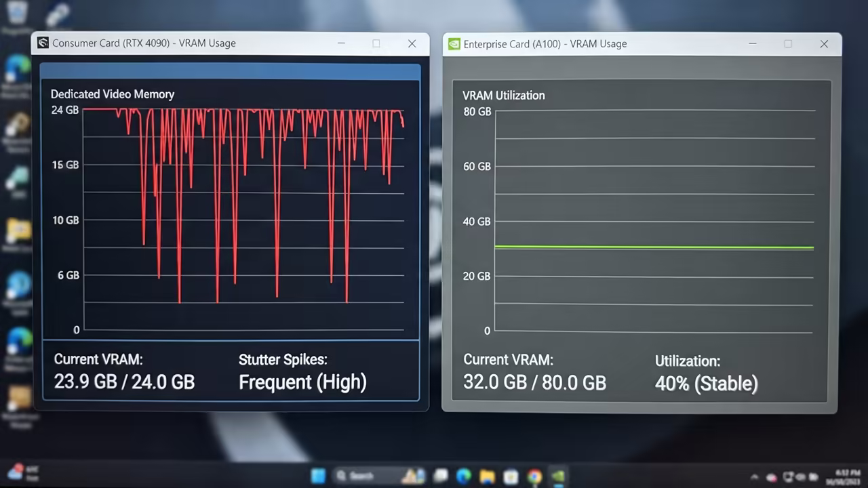Image resolution: width=868 pixels, height=488 pixels.
Task: Click the 'VRAM Utilization' heading
Action: [504, 96]
